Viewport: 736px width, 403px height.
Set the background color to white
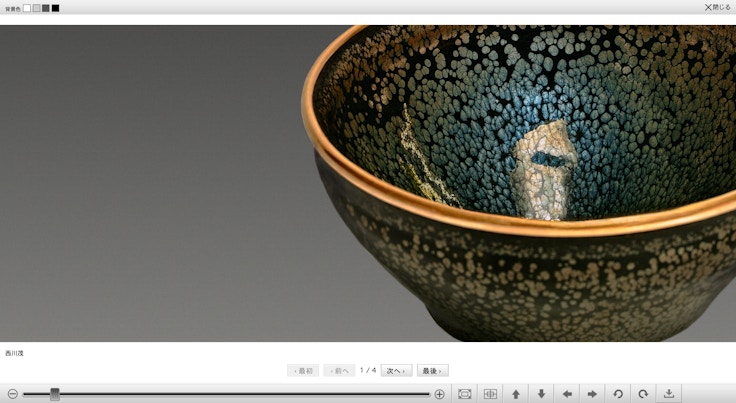[x=27, y=8]
